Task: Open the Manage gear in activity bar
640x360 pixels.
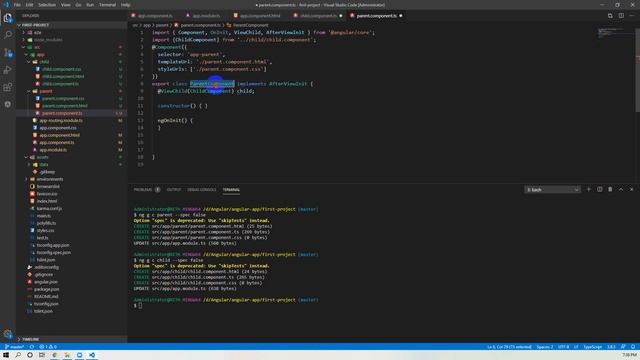Action: point(8,333)
